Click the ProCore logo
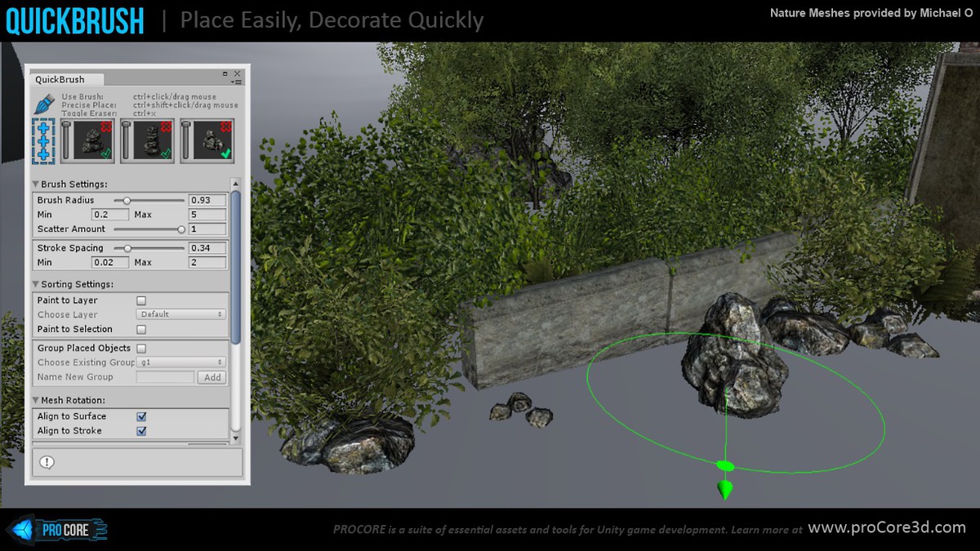 pos(58,531)
